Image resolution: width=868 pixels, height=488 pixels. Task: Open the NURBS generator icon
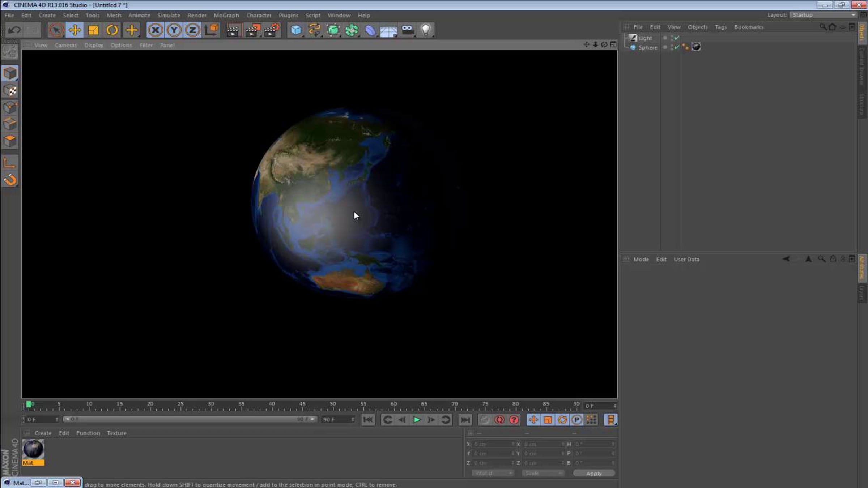pyautogui.click(x=333, y=30)
